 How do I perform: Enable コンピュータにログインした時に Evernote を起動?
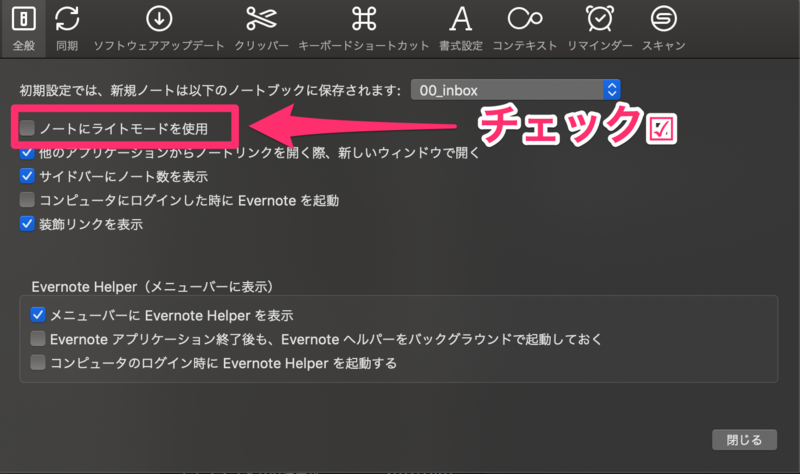click(27, 200)
